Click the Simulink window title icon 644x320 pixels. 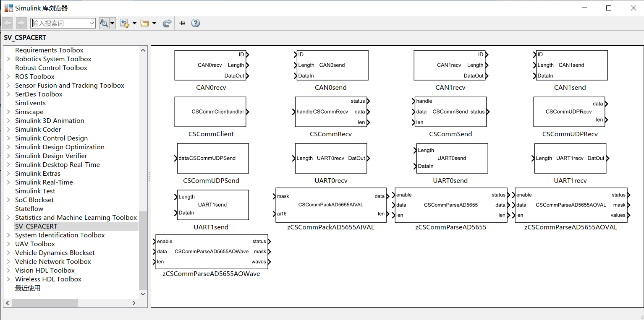[8, 8]
